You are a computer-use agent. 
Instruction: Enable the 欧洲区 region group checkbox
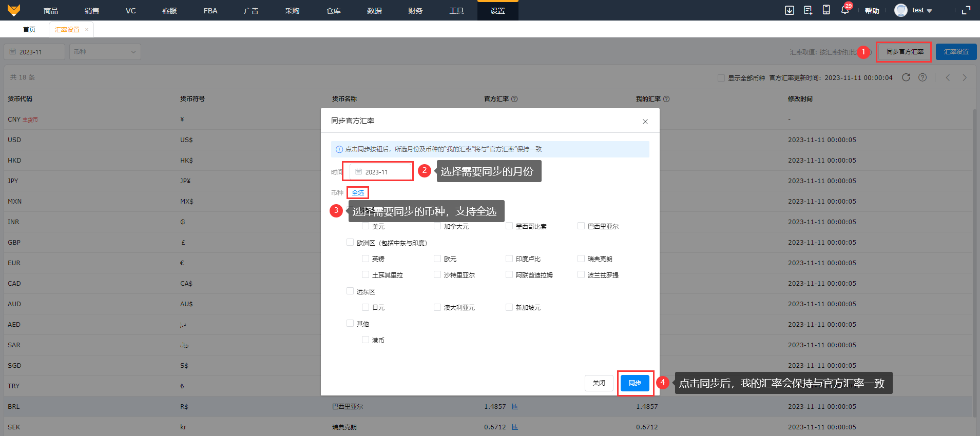[350, 243]
